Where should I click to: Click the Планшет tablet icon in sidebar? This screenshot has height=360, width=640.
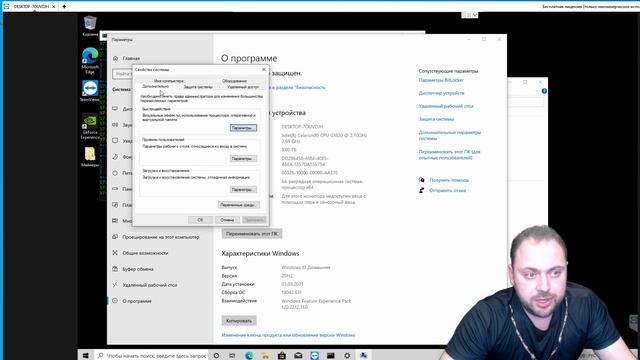tap(116, 205)
